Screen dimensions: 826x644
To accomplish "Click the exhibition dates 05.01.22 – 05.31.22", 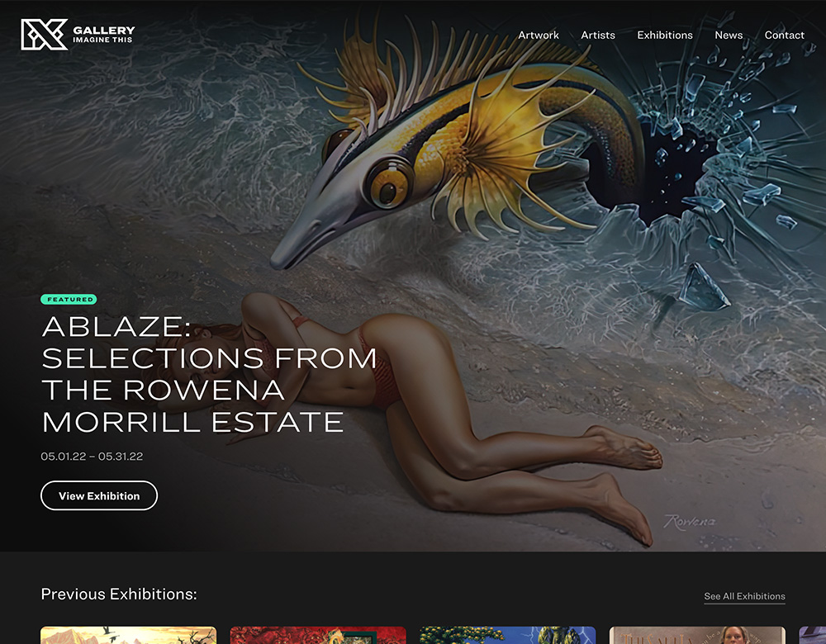I will (x=92, y=456).
